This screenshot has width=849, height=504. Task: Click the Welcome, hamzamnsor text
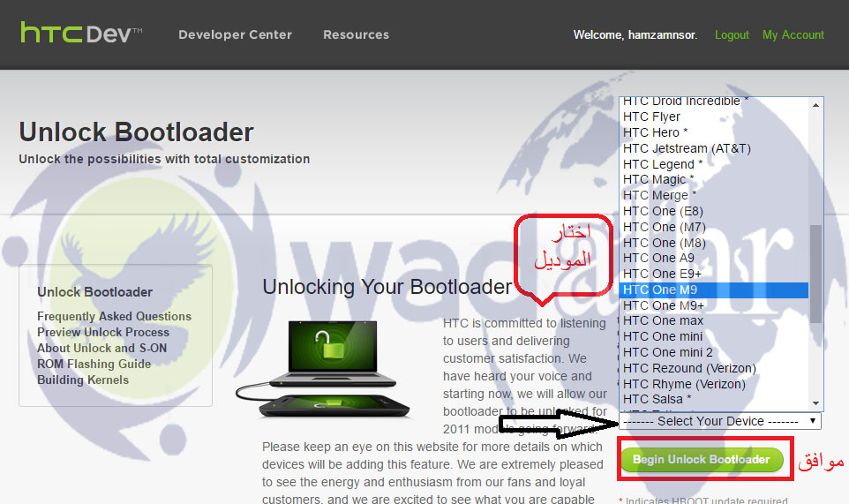[635, 35]
